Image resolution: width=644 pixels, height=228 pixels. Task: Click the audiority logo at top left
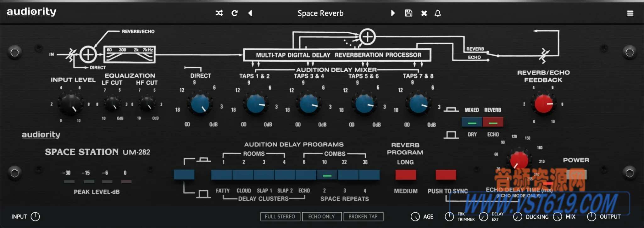point(31,12)
